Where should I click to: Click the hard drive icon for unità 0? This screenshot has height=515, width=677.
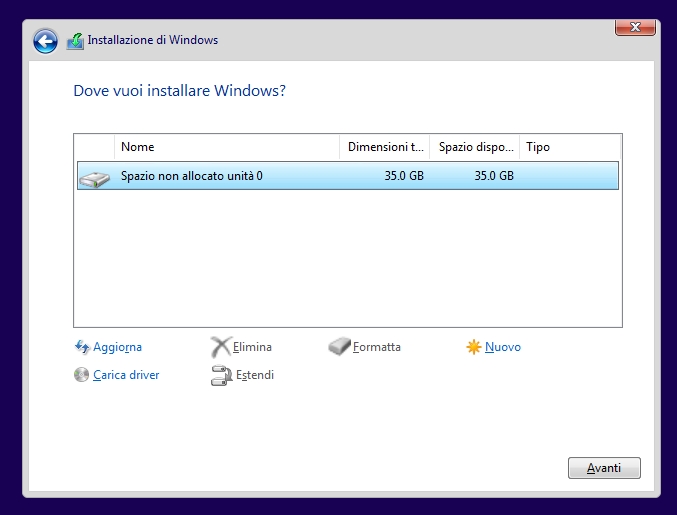point(95,179)
